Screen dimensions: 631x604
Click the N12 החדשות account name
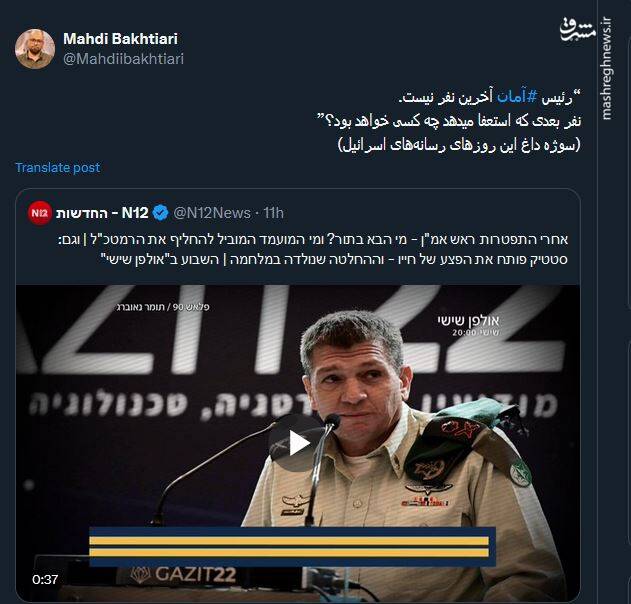[102, 213]
